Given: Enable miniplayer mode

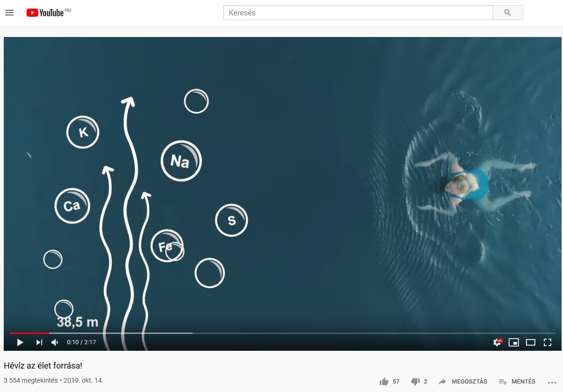Looking at the screenshot, I should point(514,342).
